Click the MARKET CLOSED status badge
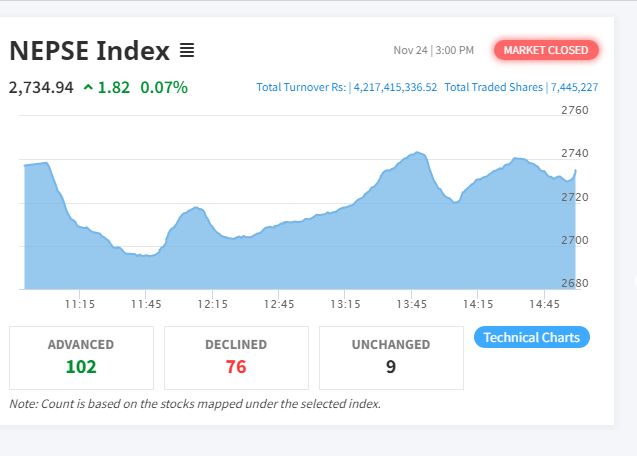Image resolution: width=637 pixels, height=456 pixels. (x=546, y=50)
